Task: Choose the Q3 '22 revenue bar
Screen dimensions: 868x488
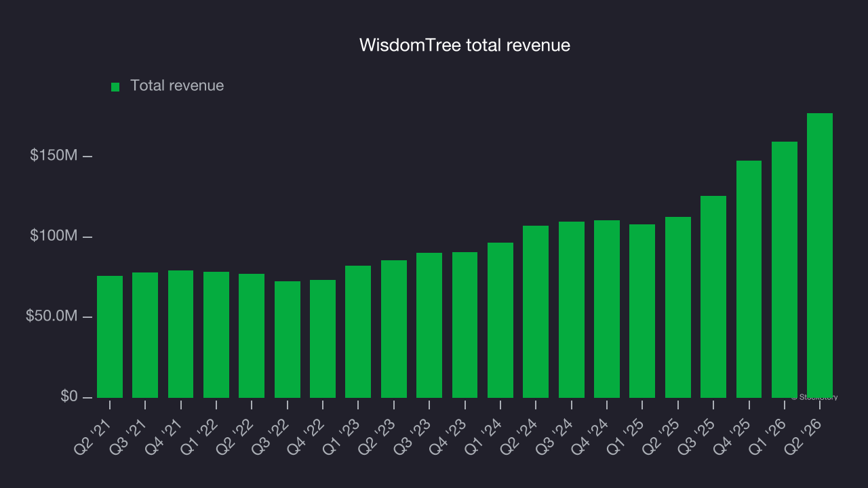Action: (288, 340)
